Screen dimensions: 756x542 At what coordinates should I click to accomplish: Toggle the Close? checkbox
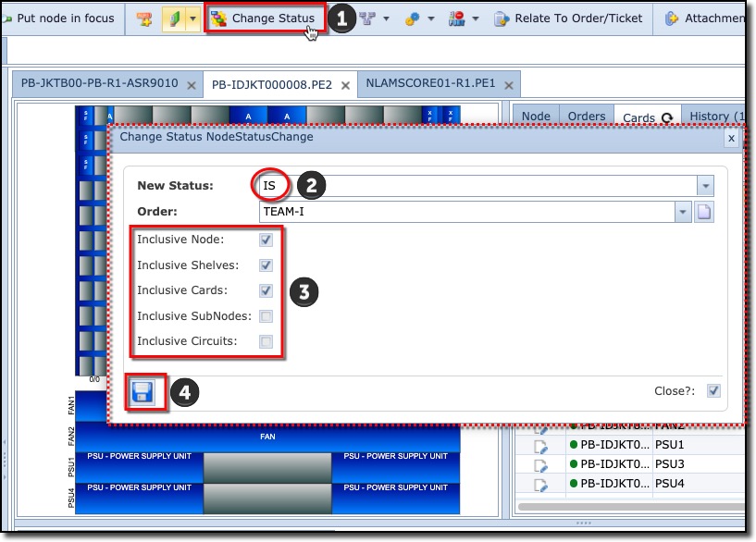(x=713, y=390)
